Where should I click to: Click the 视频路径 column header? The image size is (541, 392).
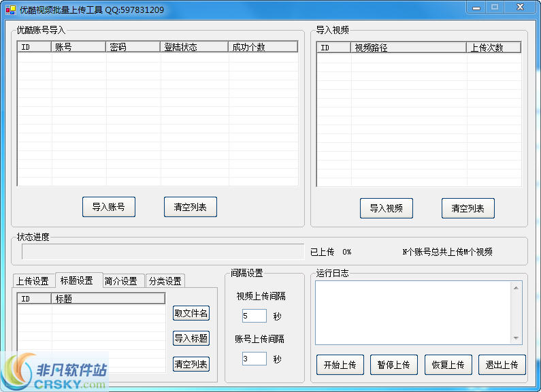(408, 48)
